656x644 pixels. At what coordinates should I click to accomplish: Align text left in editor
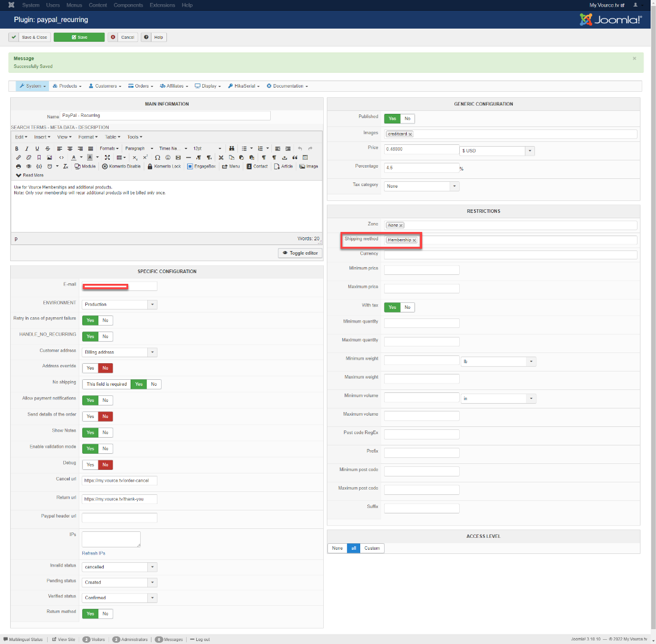coord(60,148)
